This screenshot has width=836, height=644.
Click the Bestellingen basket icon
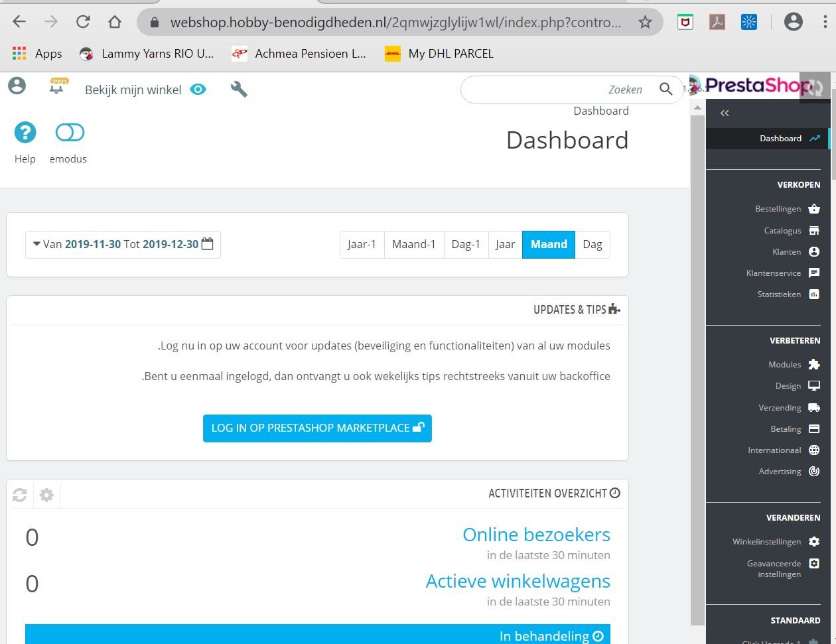click(814, 209)
